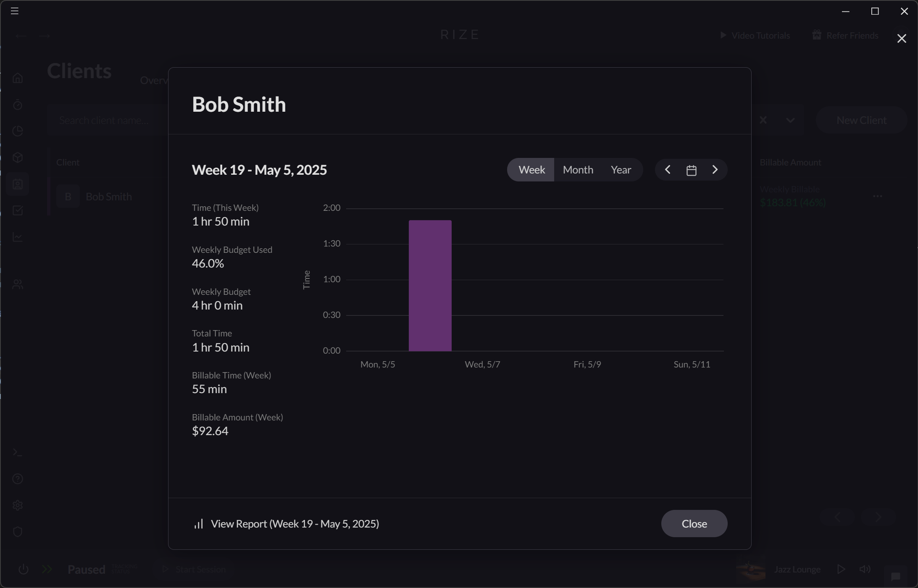Viewport: 918px width, 588px height.
Task: Switch to the Year view
Action: (621, 169)
